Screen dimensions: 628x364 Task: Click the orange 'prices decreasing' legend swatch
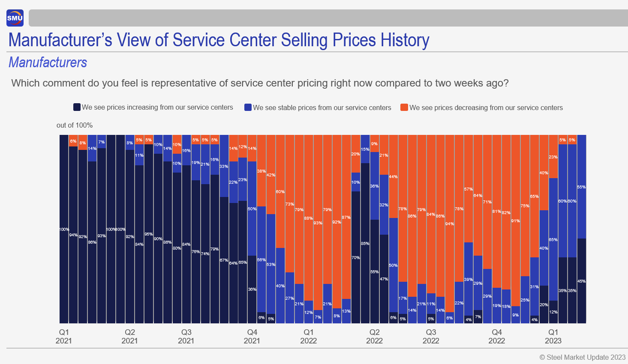[404, 107]
